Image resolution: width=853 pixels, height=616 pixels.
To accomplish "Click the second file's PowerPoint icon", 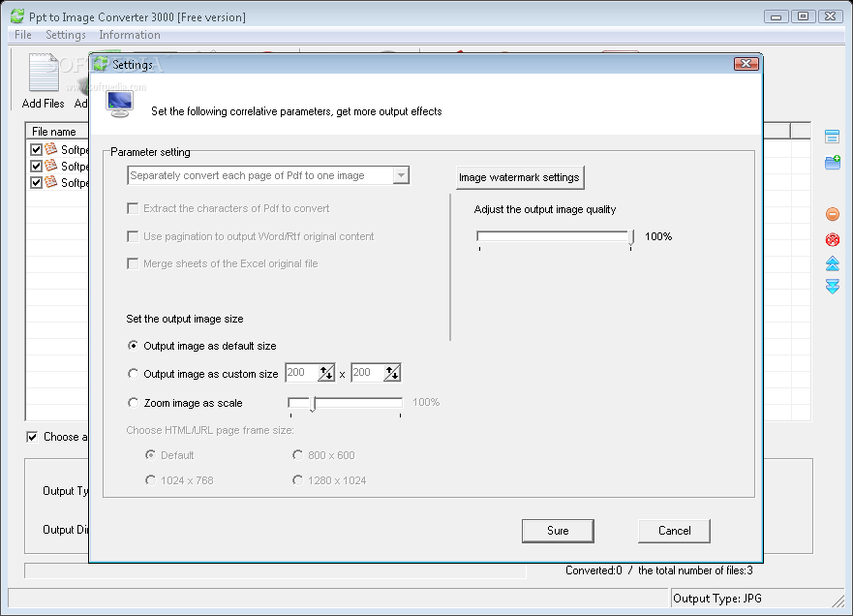I will click(51, 165).
